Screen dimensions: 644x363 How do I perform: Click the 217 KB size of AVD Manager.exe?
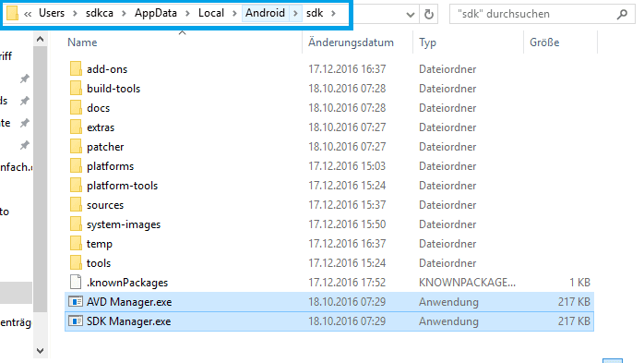coord(574,302)
